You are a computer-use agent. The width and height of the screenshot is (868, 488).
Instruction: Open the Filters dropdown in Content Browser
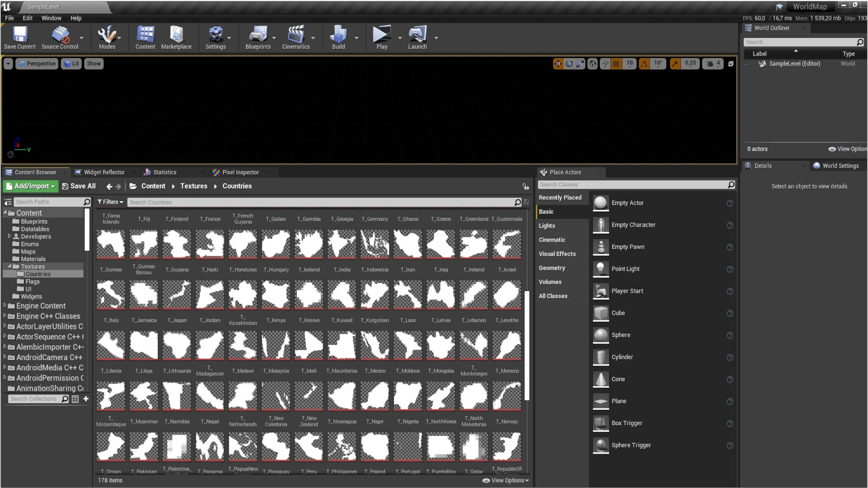(x=110, y=202)
